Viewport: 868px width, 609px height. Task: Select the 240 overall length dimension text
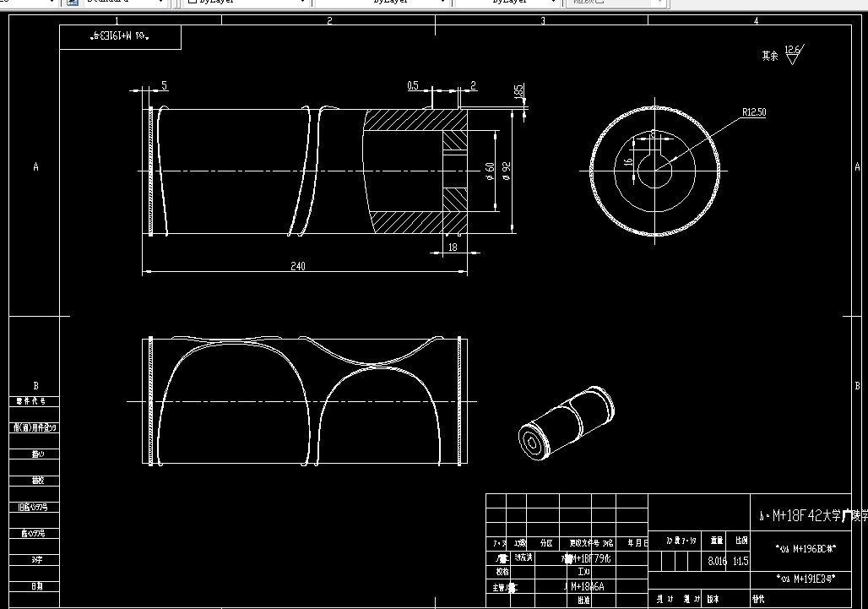pos(298,266)
